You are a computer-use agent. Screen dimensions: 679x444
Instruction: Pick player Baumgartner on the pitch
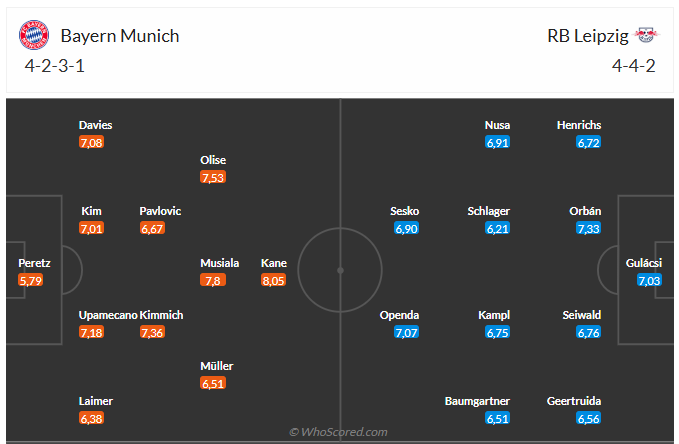tap(477, 401)
